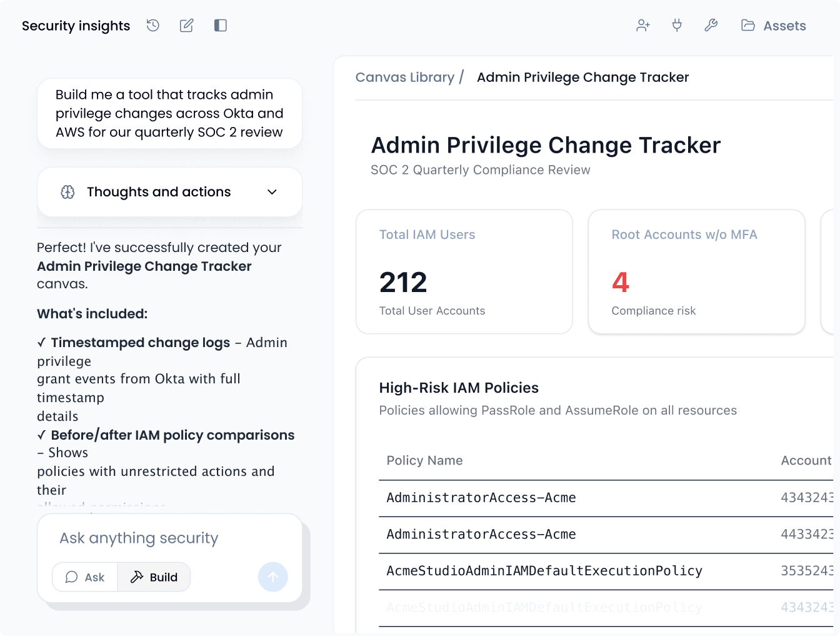Open the Assets folder
Viewport: 840px width, 636px height.
774,26
